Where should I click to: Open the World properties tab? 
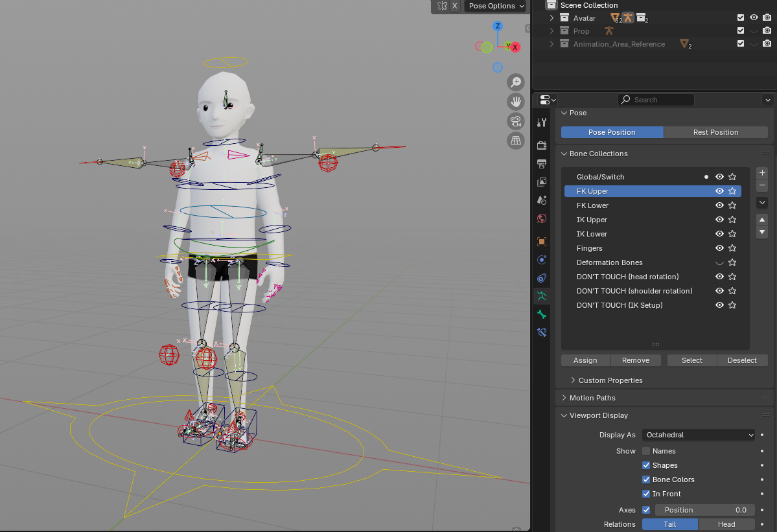[542, 218]
